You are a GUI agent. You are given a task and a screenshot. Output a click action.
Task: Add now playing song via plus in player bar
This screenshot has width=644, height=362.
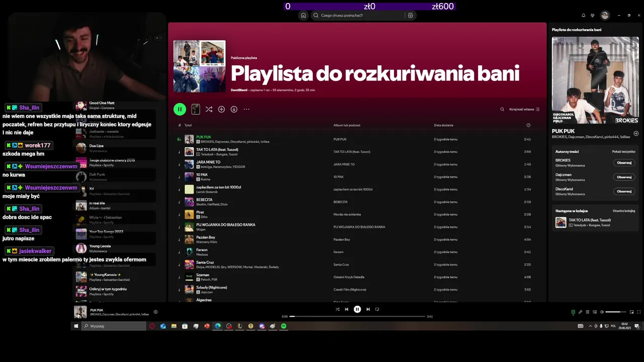[155, 312]
